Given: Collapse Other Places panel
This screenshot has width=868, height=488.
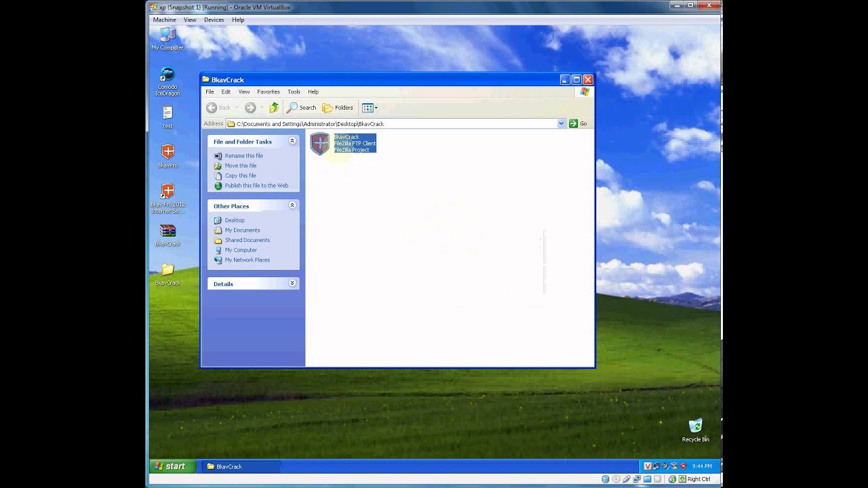Looking at the screenshot, I should (x=292, y=205).
